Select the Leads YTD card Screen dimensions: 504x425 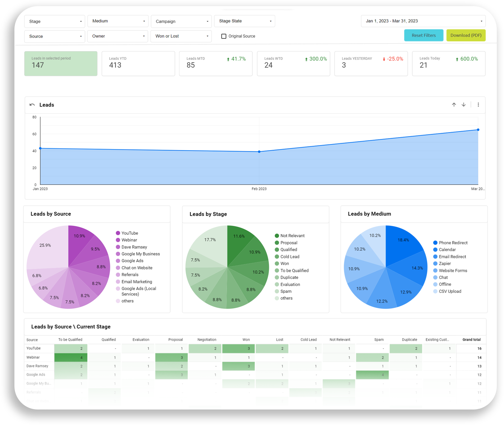point(138,63)
